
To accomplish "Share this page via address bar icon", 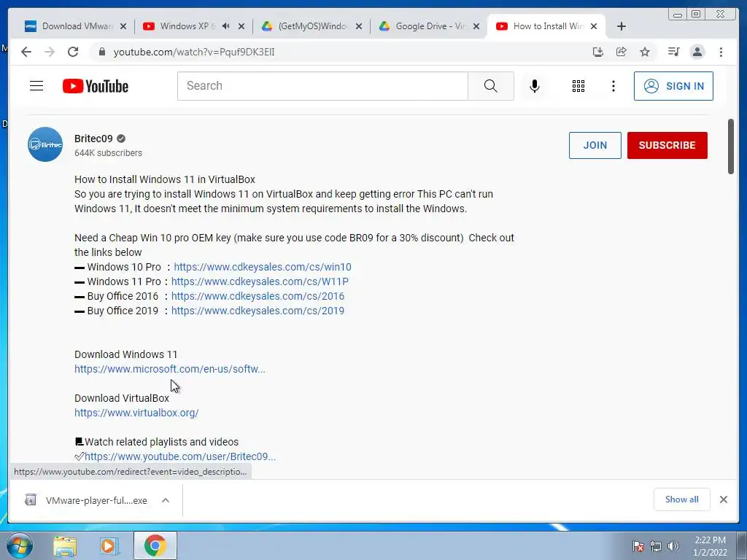I will [622, 52].
